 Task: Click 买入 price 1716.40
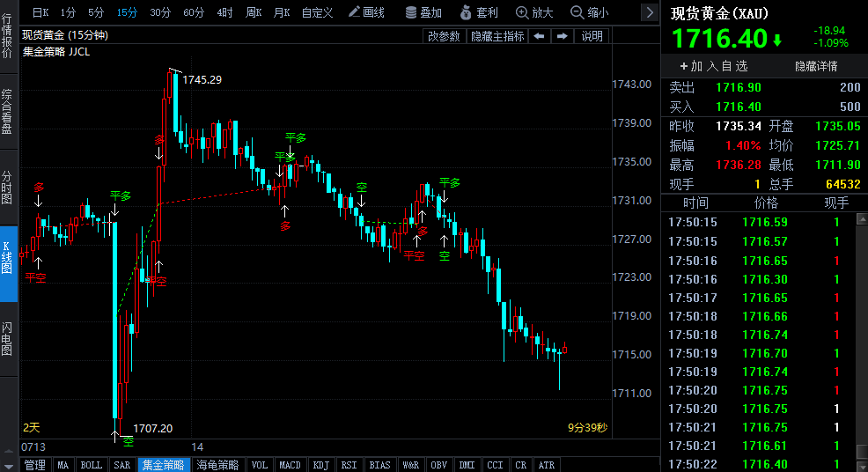pyautogui.click(x=739, y=107)
